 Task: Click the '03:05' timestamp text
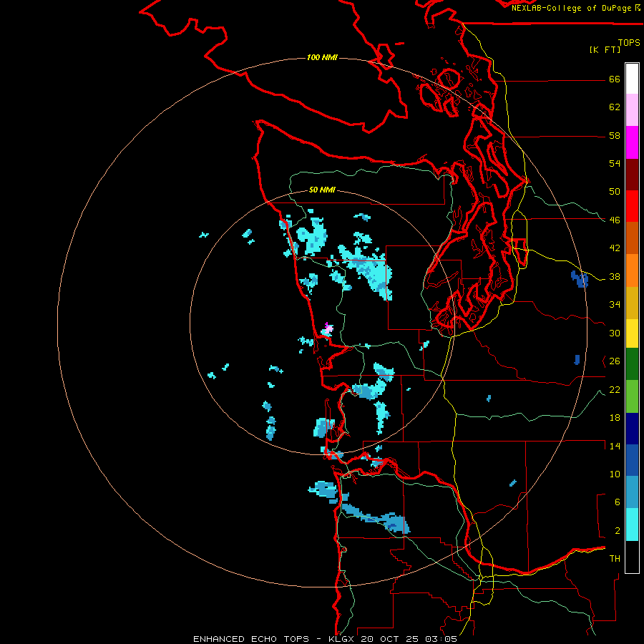click(x=441, y=639)
